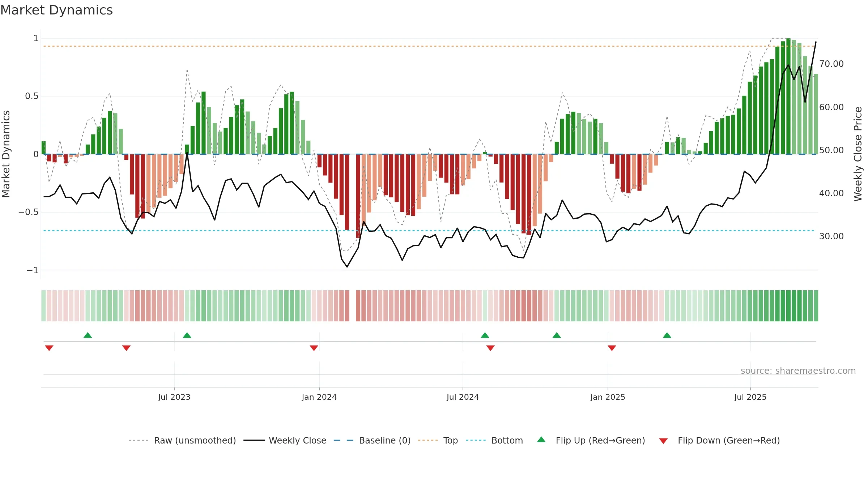Image resolution: width=868 pixels, height=488 pixels.
Task: Click the vertical 'Market Dynamics' left axis title
Action: click(6, 154)
